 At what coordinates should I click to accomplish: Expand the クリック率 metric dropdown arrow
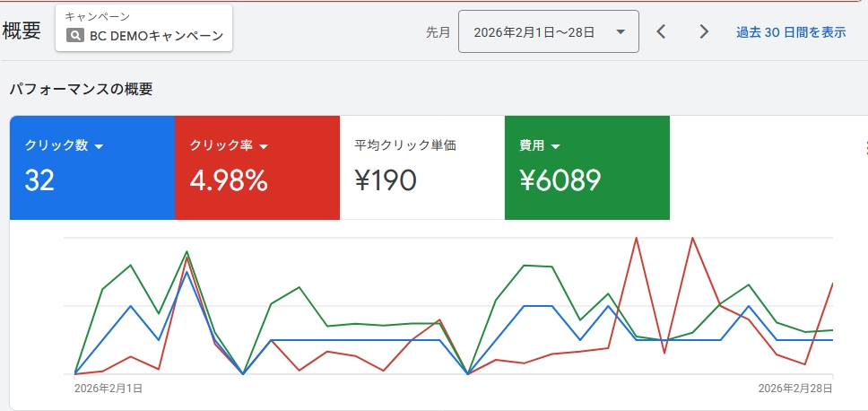point(265,146)
